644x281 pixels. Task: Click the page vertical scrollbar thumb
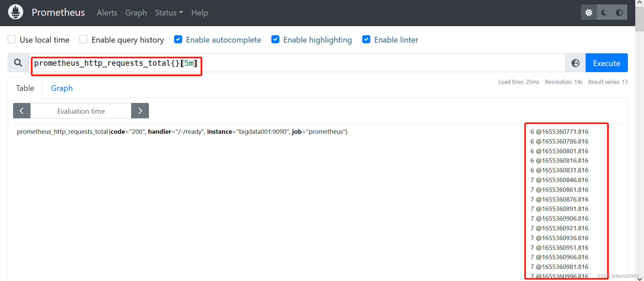[640, 18]
